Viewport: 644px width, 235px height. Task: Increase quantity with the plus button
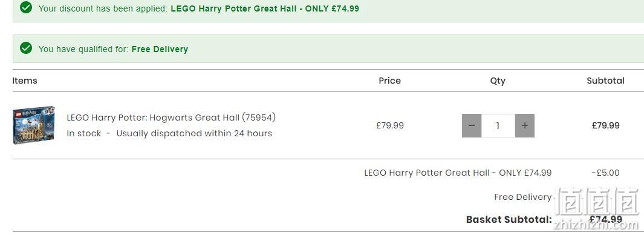coord(524,125)
